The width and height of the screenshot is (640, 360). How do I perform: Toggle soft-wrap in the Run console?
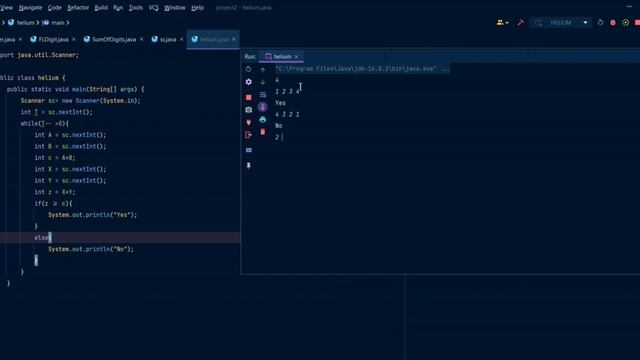tap(262, 95)
